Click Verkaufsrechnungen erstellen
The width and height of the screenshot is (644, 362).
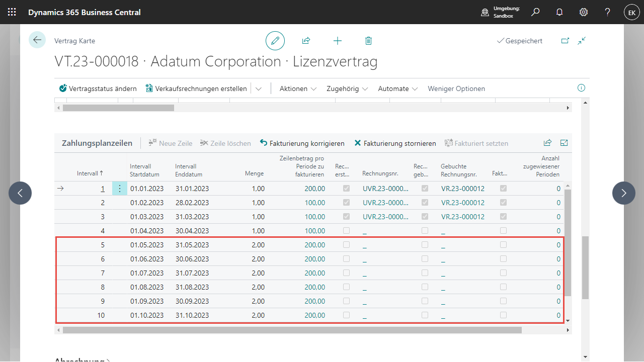tap(196, 88)
